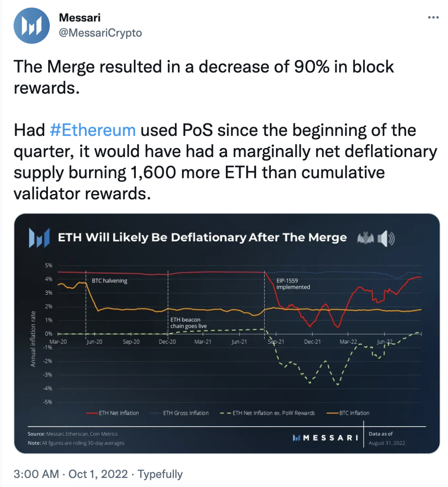Click the ETH Gross Inflation legend entry

click(180, 413)
